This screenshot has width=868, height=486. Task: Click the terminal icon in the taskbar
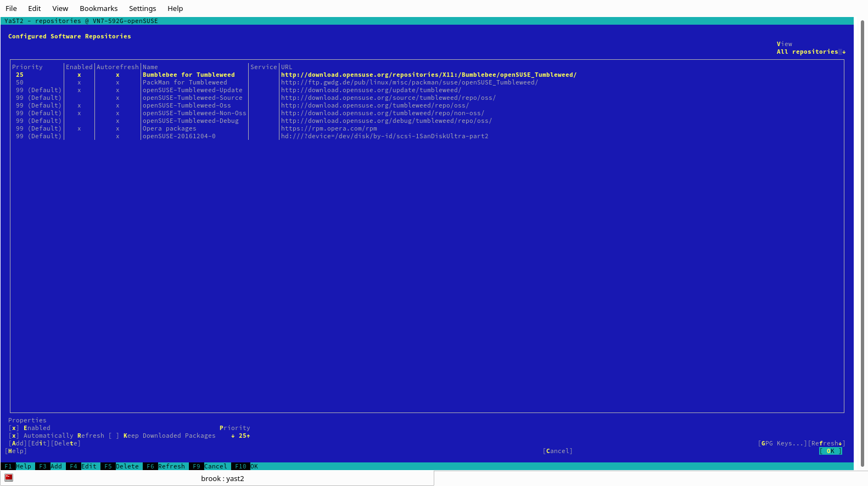click(9, 478)
